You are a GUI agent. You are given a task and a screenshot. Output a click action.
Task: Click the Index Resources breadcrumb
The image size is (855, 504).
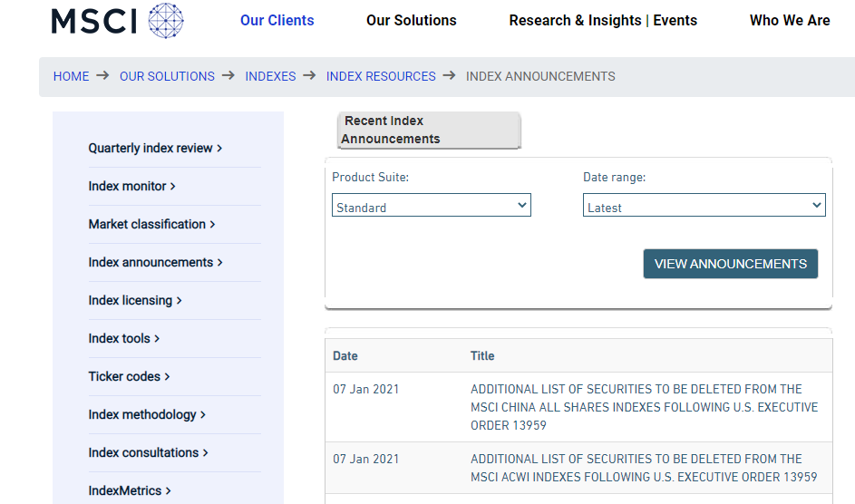[x=381, y=76]
